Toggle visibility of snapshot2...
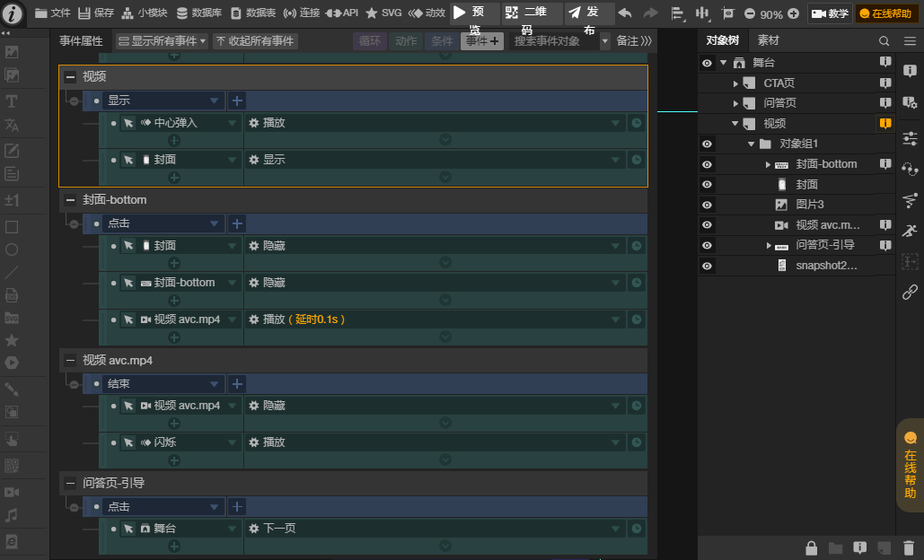The image size is (924, 560). pos(708,266)
